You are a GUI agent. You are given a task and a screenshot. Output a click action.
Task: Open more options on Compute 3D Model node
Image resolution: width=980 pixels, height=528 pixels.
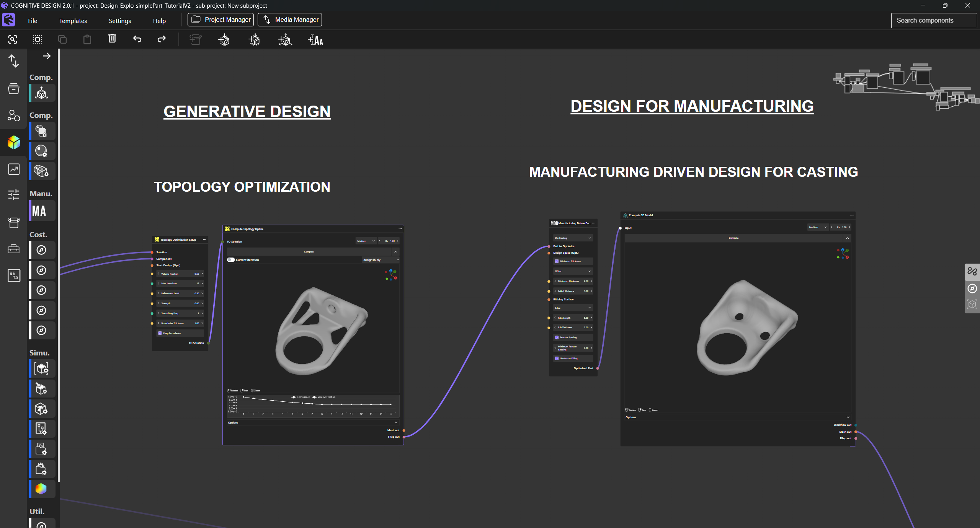tap(852, 215)
